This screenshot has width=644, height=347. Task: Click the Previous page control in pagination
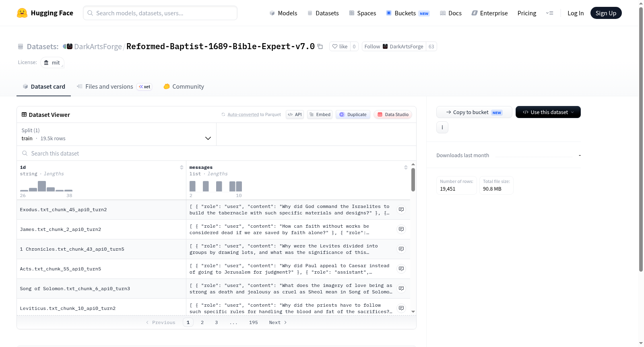pos(161,322)
